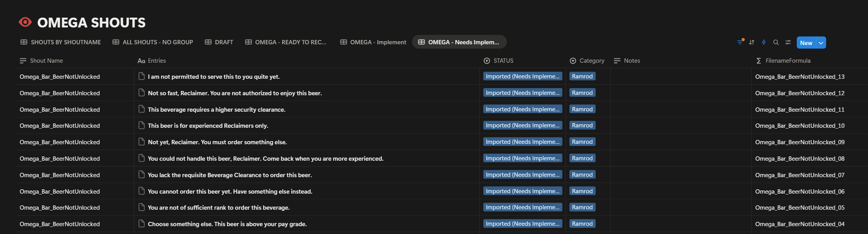The height and width of the screenshot is (234, 868).
Task: Switch to ALL SHOUTS - NO GROUP tab
Action: pos(153,42)
